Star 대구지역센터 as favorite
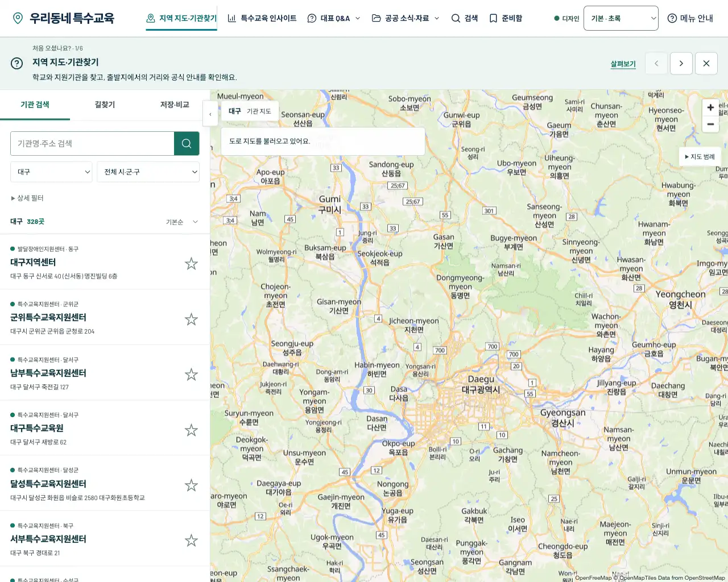Screen dimensions: 728x582 (x=191, y=264)
